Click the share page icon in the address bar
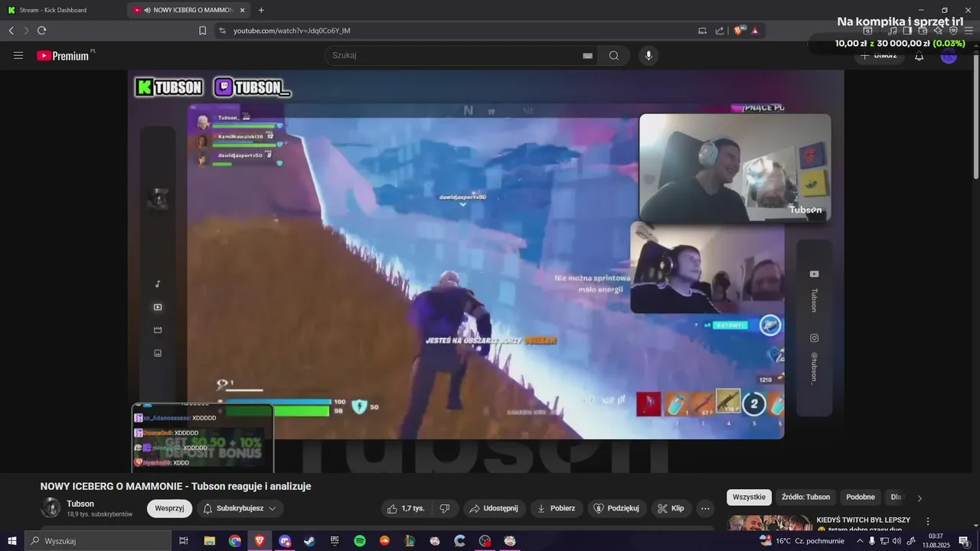This screenshot has height=551, width=980. click(720, 31)
